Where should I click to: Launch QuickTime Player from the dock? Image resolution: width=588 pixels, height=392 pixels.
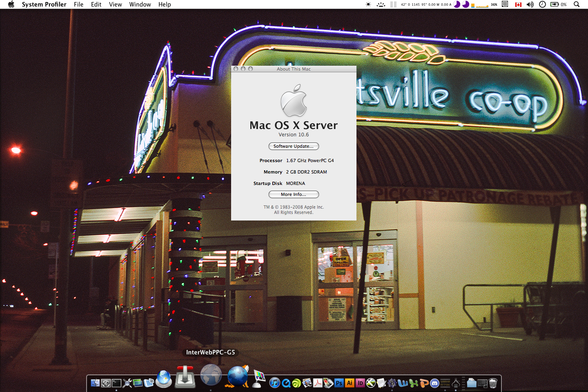[x=286, y=383]
